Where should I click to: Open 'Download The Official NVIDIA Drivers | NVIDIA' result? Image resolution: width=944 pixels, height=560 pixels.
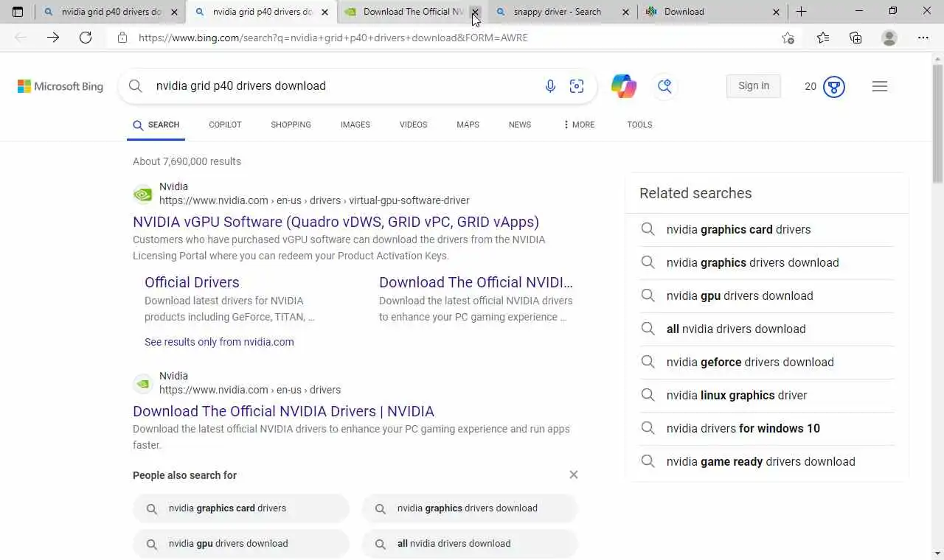click(283, 411)
